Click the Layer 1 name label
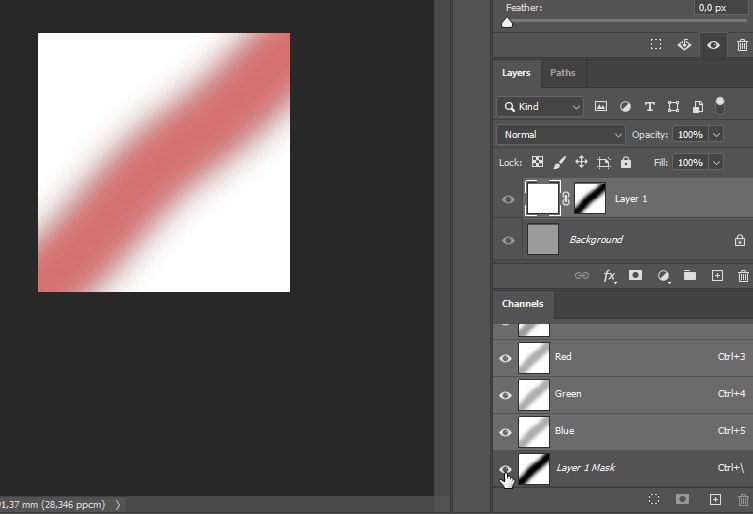The image size is (753, 514). pyautogui.click(x=631, y=198)
